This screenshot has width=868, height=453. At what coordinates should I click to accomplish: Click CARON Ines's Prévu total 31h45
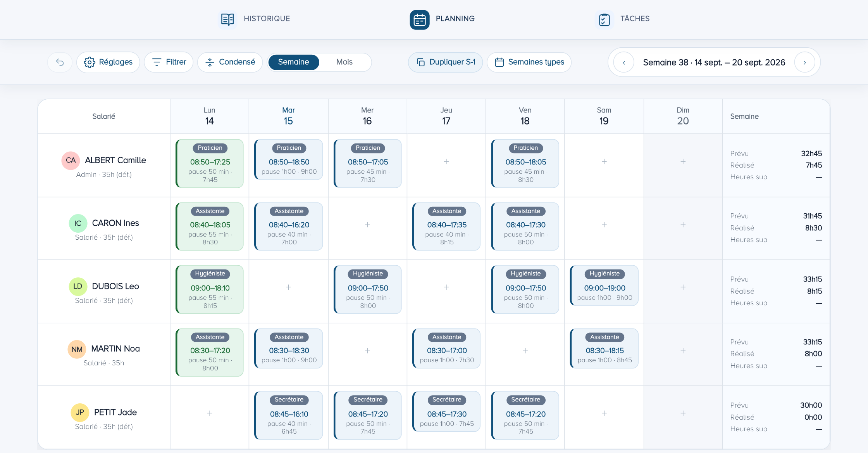pyautogui.click(x=812, y=216)
